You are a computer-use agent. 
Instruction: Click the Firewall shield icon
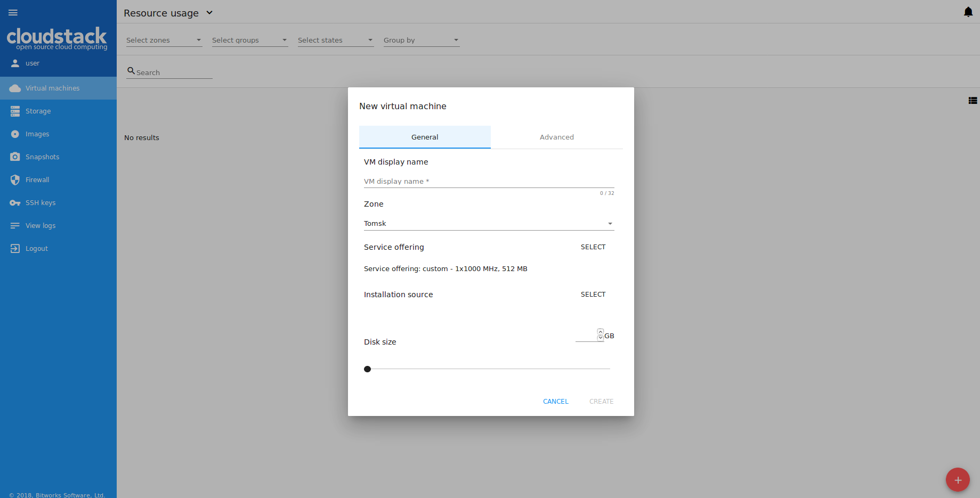point(15,180)
